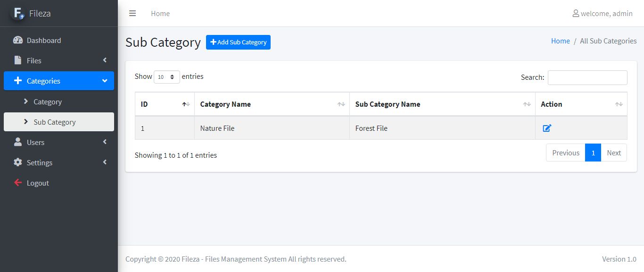Select Sub Category submenu item
The width and height of the screenshot is (644, 272).
point(55,122)
